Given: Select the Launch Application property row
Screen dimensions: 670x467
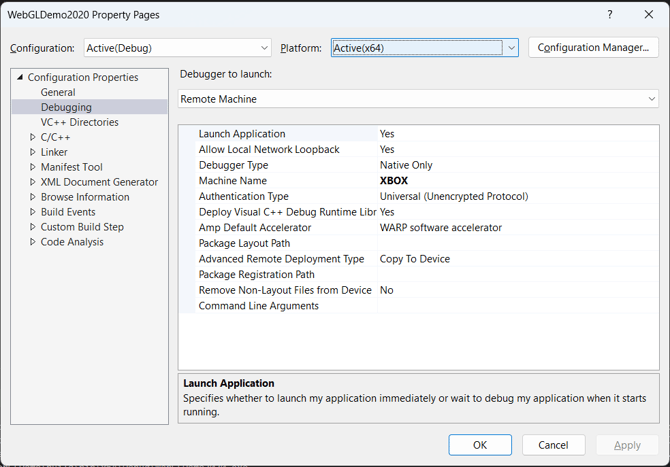Looking at the screenshot, I should (x=419, y=134).
